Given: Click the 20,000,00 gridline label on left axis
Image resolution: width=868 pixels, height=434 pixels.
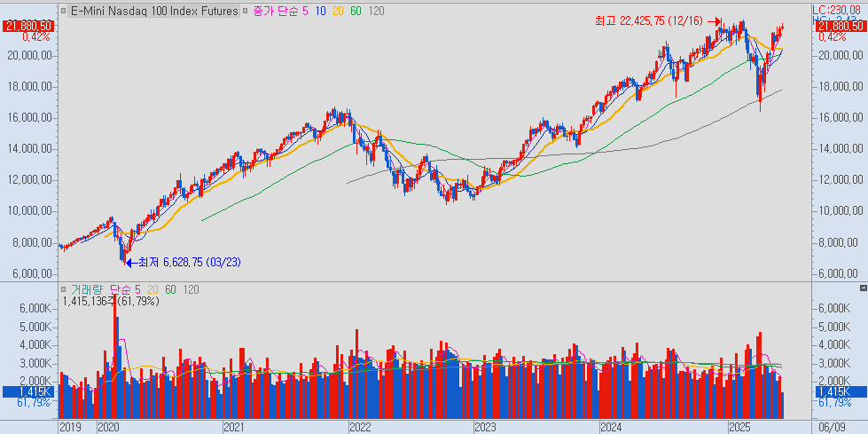Looking at the screenshot, I should [32, 55].
